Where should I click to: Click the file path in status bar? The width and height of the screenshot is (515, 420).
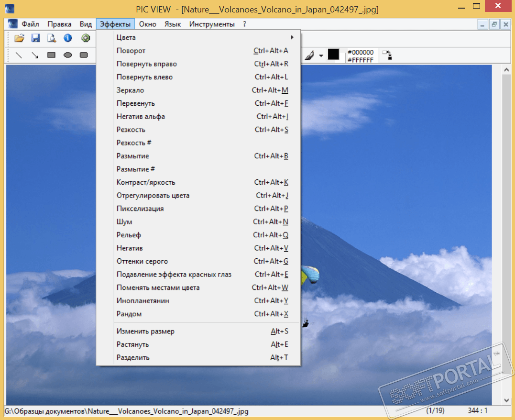tap(126, 411)
